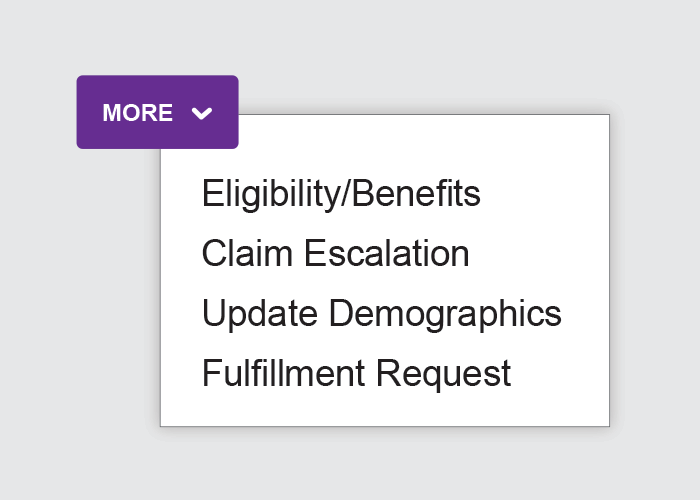Click the word Demographics in third entry
Screen dimensions: 700x500
445,314
